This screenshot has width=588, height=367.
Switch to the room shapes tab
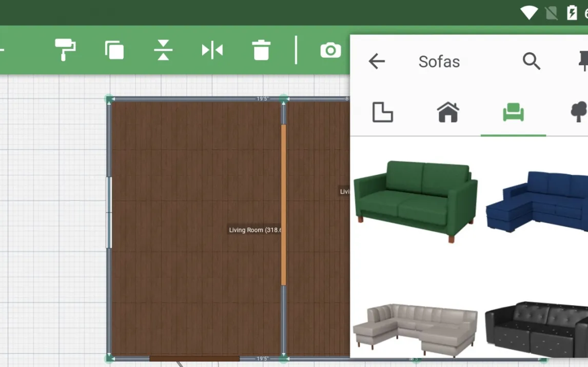382,112
